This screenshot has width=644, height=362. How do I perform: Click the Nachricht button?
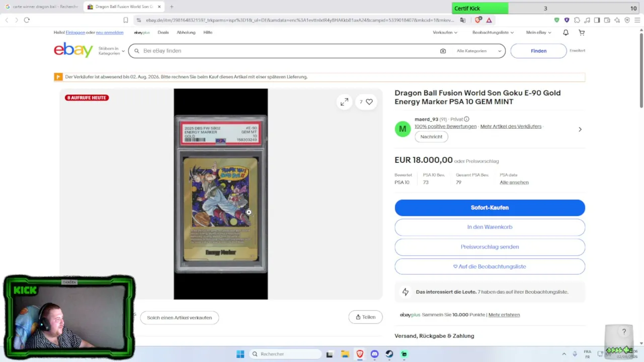[431, 137]
